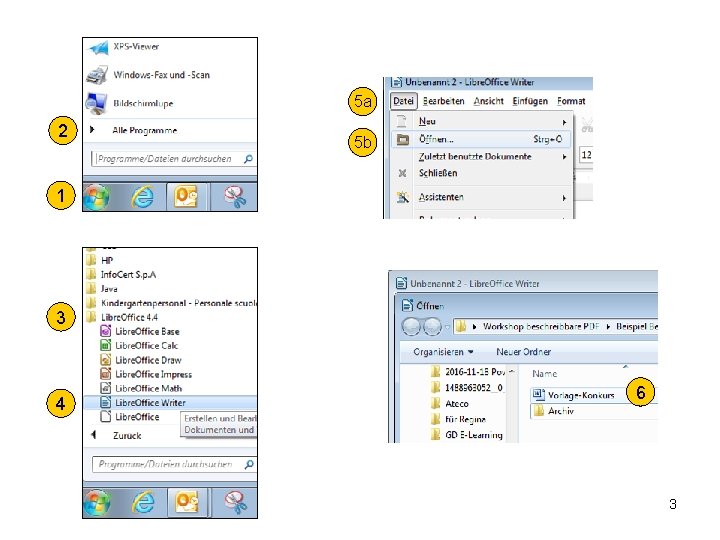This screenshot has width=720, height=540.
Task: Open the Bildschirmlupe magnifier program
Action: (x=129, y=103)
